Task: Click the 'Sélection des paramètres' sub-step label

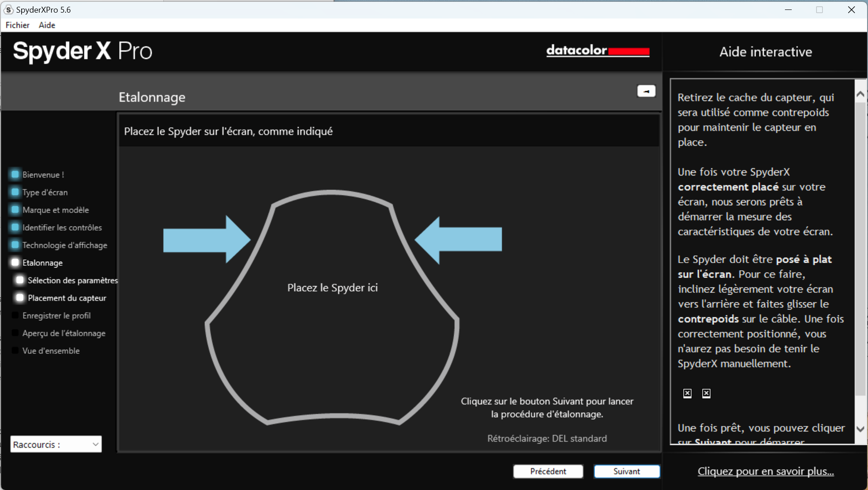Action: coord(73,280)
